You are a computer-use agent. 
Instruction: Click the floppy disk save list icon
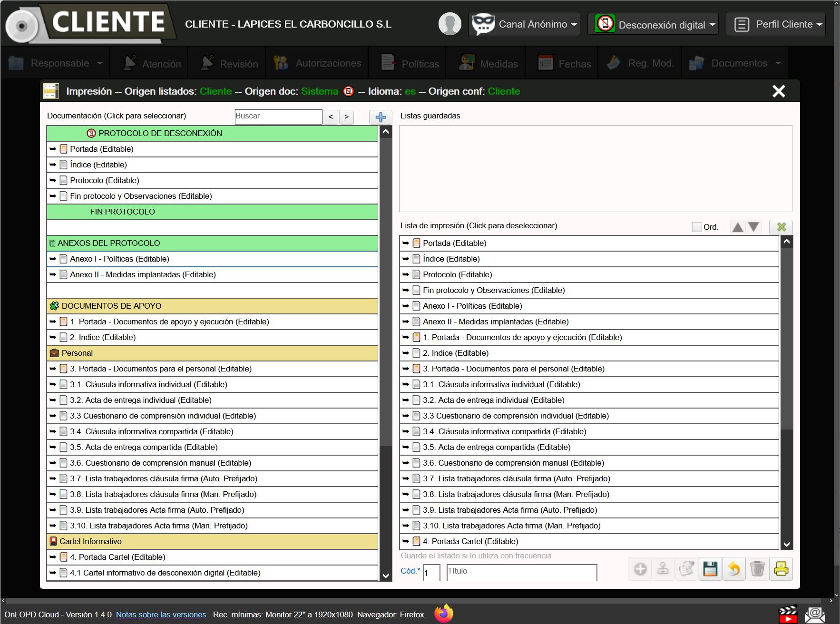(710, 569)
